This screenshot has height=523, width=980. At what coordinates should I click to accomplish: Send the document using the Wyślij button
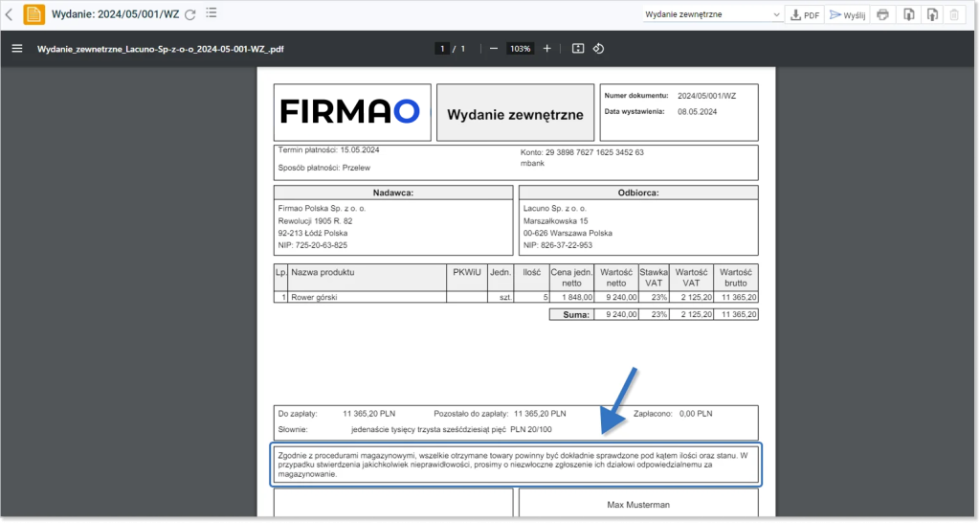846,14
